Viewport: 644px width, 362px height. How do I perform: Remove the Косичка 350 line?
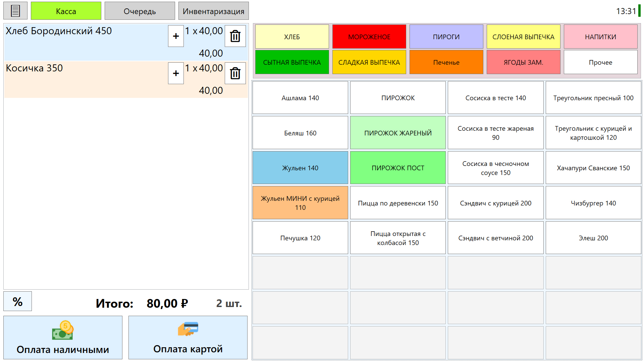235,73
